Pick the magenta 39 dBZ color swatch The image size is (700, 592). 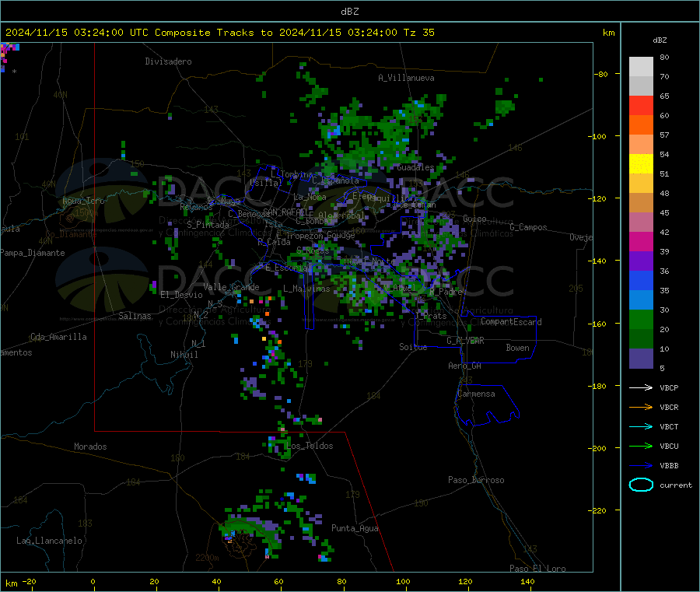tap(641, 241)
